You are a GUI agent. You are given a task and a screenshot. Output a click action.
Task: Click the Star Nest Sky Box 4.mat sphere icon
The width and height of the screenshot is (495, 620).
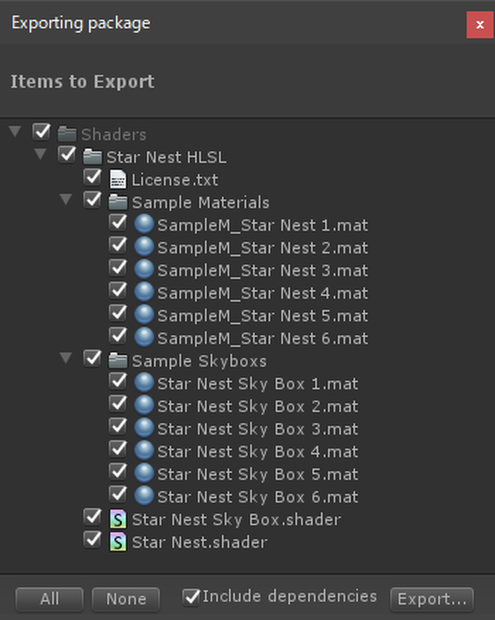point(144,451)
